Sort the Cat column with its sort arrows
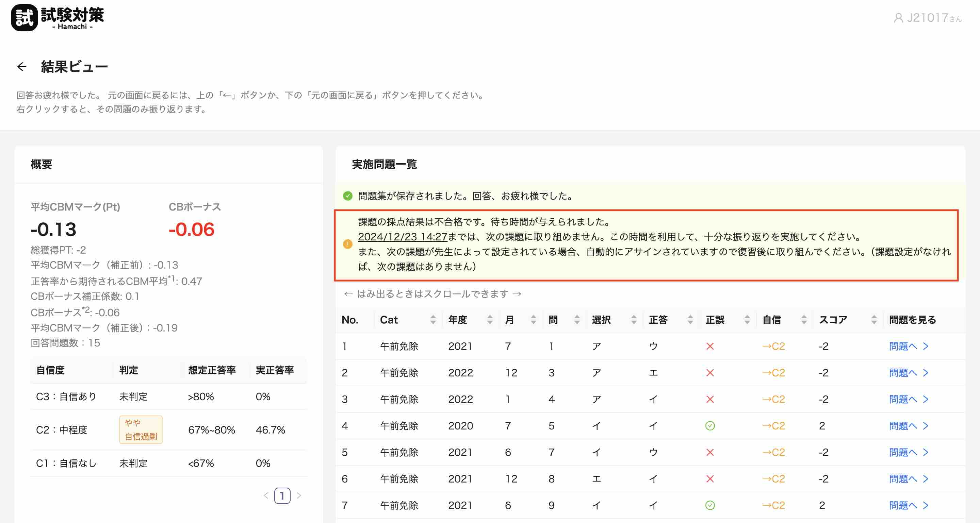The width and height of the screenshot is (980, 523). click(434, 320)
